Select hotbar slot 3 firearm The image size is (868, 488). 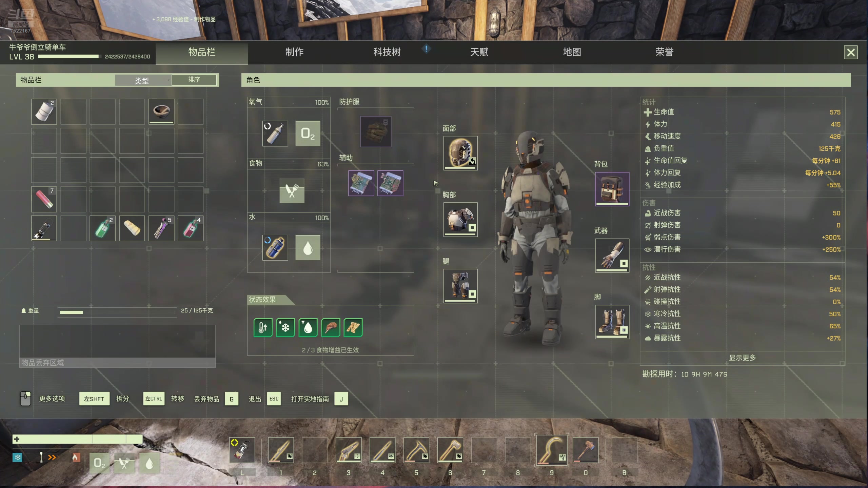click(349, 450)
